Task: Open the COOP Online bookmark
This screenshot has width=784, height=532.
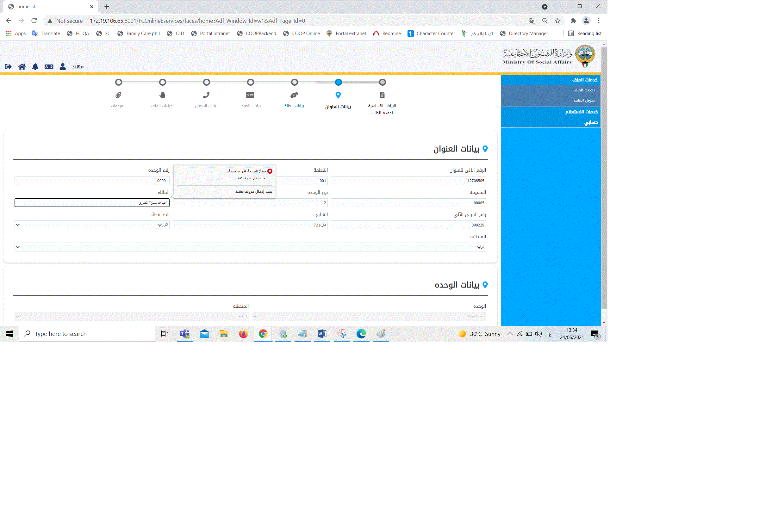Action: click(302, 34)
